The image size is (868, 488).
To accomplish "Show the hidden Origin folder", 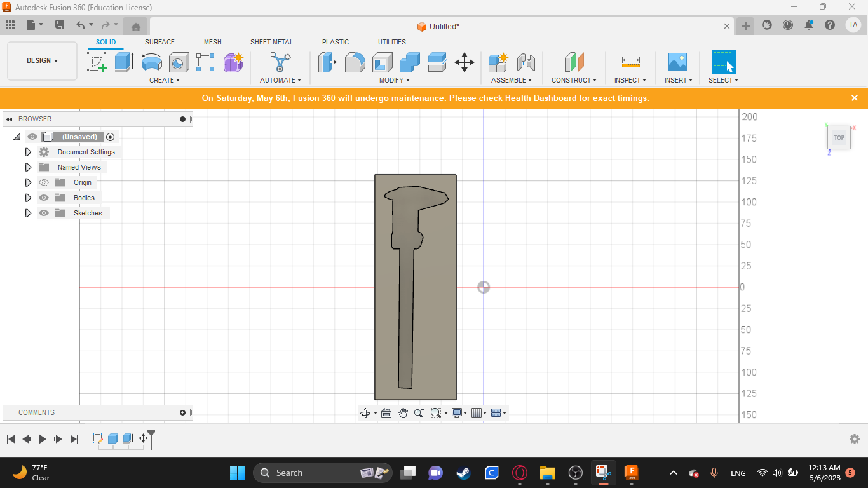I will point(44,182).
